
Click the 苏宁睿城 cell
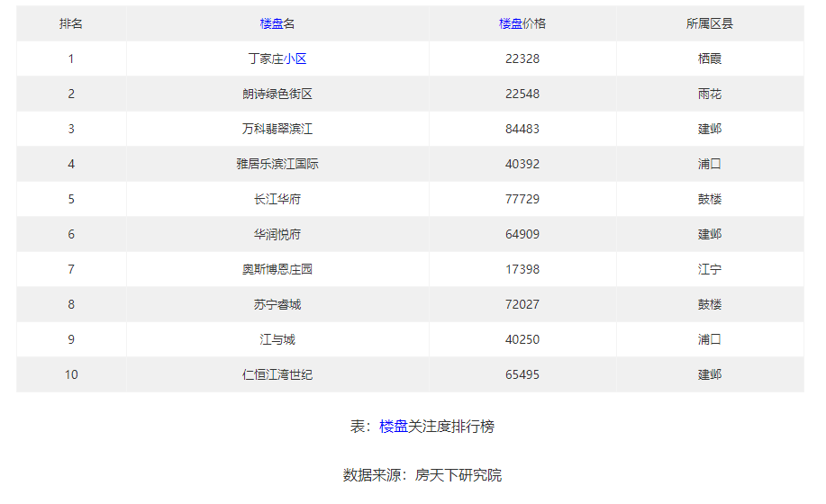[x=277, y=304]
